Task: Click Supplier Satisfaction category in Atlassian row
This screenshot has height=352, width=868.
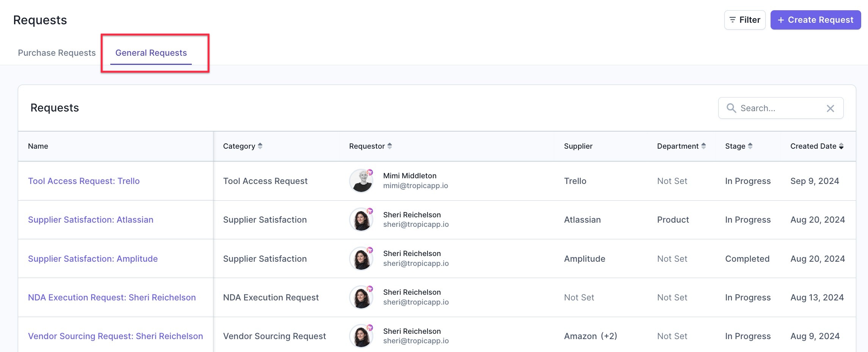Action: [x=265, y=220]
